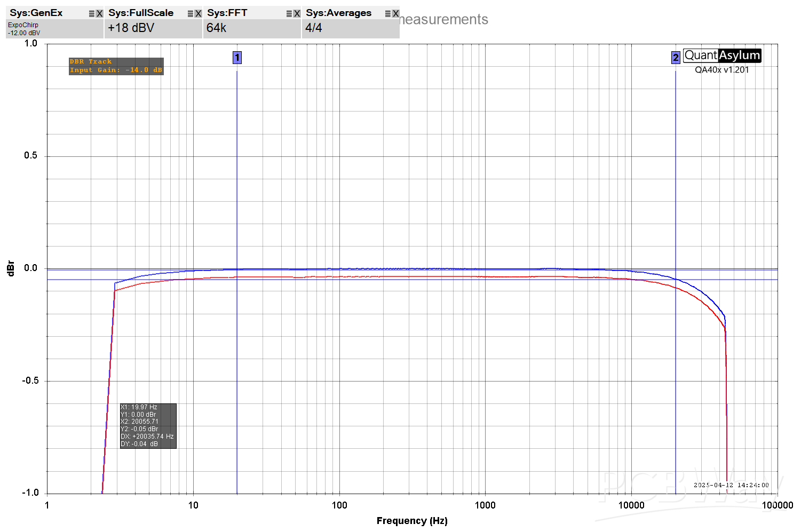Open the Sys:FFT panel menu icon
Image resolution: width=801 pixels, height=532 pixels.
289,14
